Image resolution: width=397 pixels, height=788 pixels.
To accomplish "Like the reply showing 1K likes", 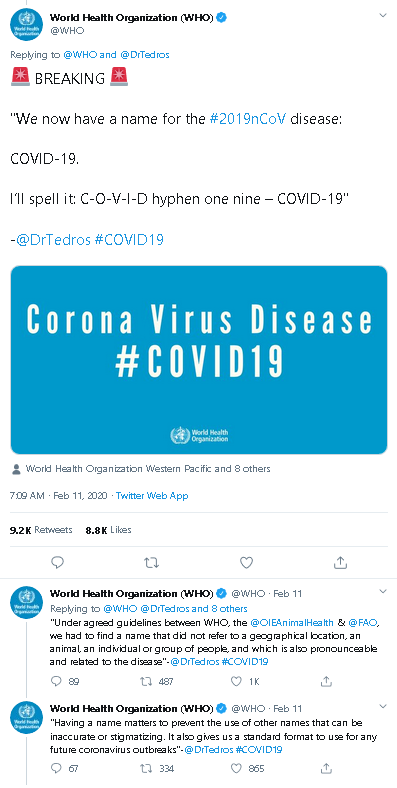I will pos(236,681).
